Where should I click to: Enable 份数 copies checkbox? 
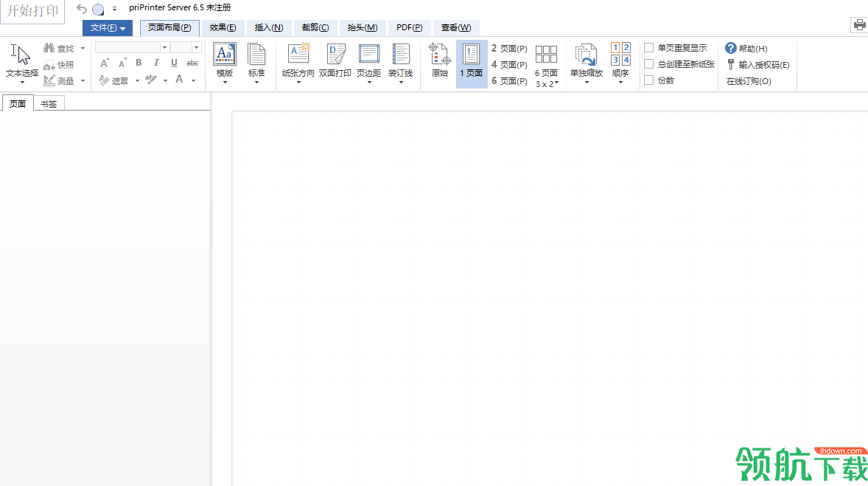648,80
